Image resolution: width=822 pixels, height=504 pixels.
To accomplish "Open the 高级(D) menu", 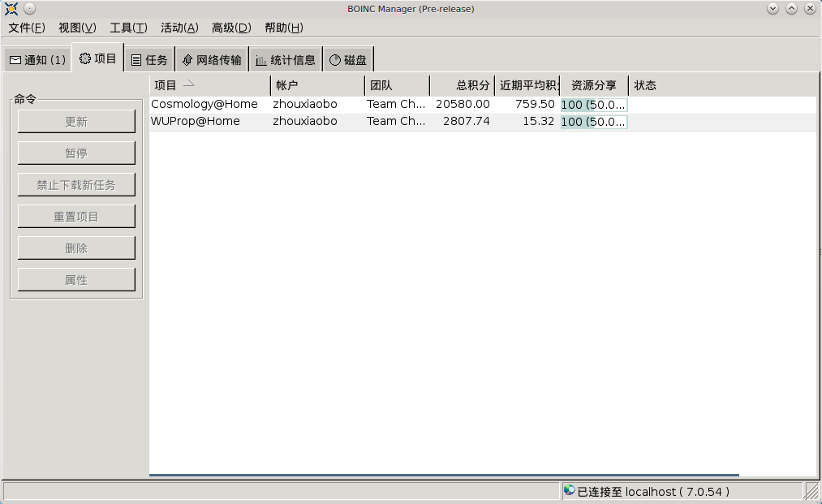I will [231, 28].
